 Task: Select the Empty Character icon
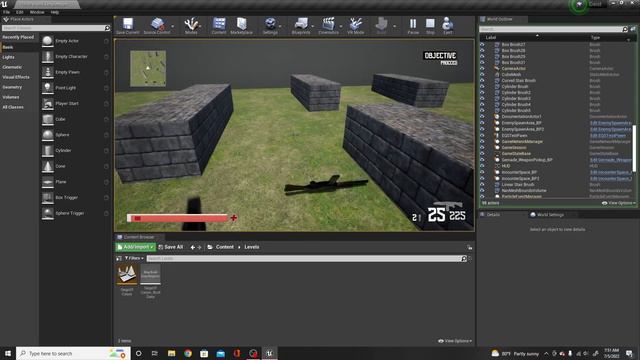(x=48, y=57)
